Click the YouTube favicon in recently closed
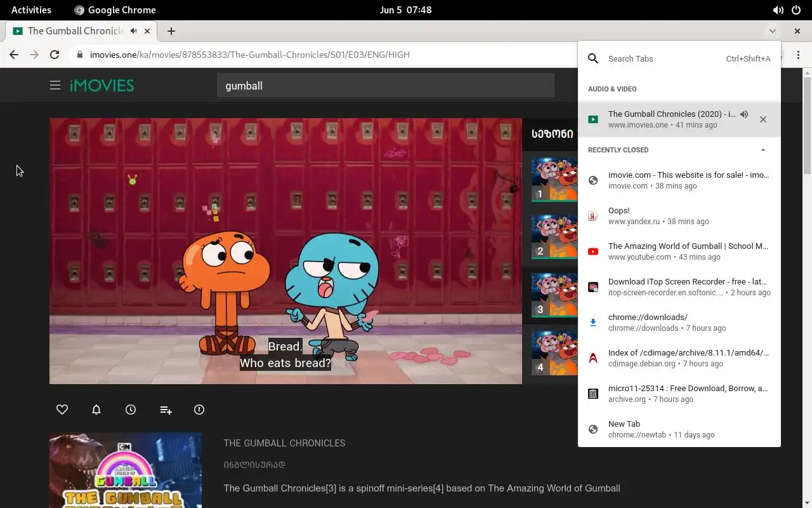This screenshot has height=508, width=812. coord(593,251)
